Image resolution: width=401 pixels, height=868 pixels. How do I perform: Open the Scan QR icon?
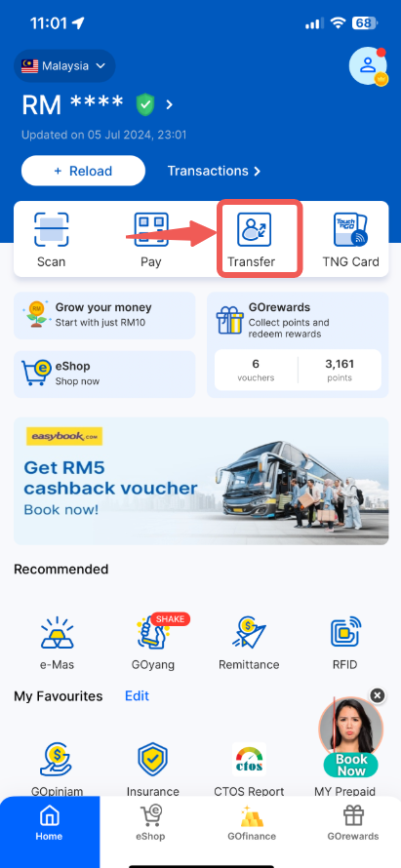coord(51,229)
